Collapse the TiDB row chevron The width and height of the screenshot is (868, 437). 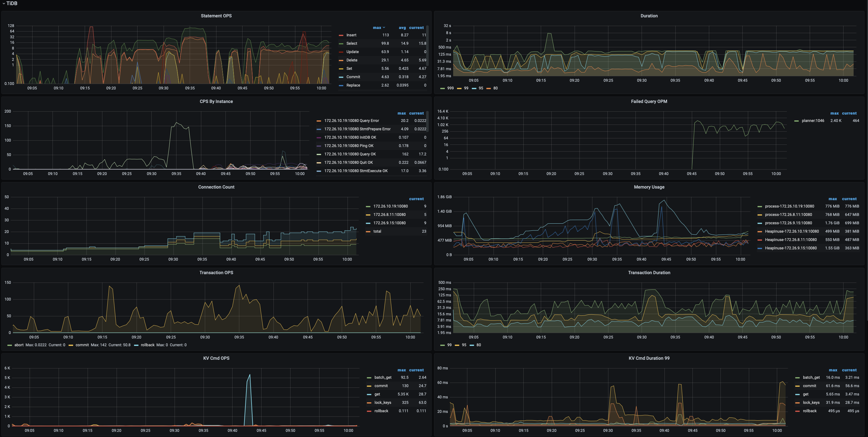click(x=3, y=3)
